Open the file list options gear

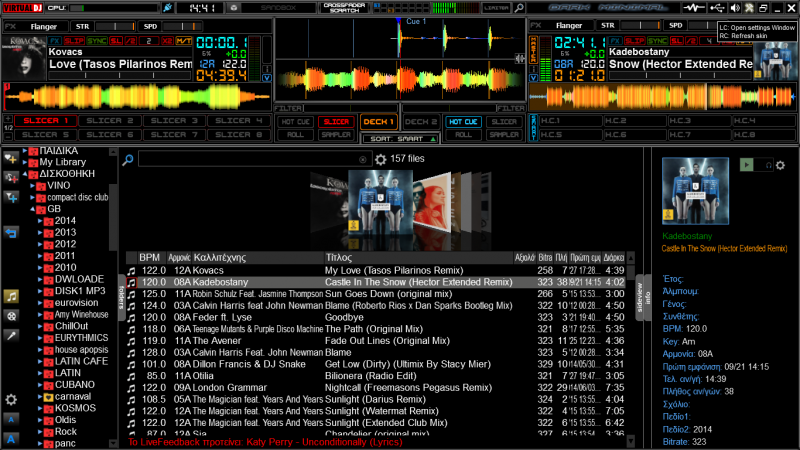(380, 159)
